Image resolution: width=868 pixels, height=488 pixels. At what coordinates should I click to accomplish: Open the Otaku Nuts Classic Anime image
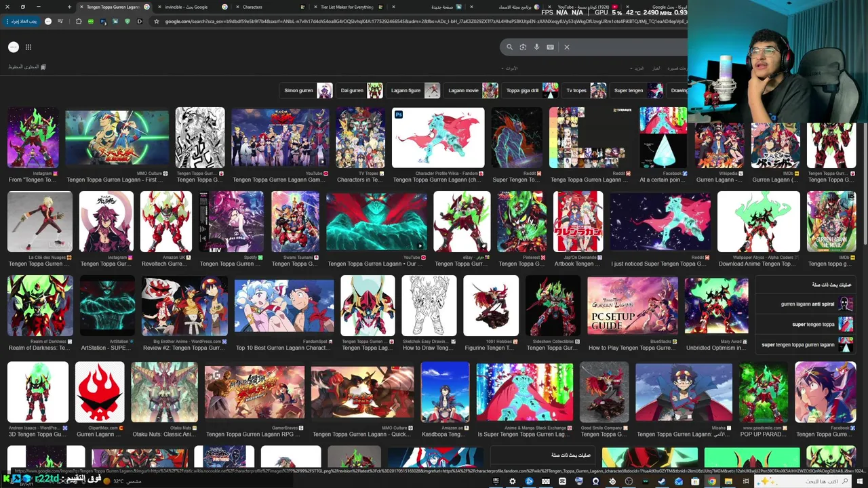point(164,392)
